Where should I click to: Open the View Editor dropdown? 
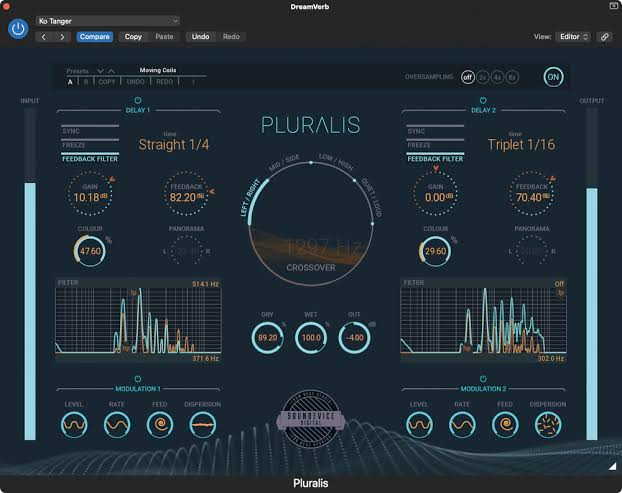(573, 36)
